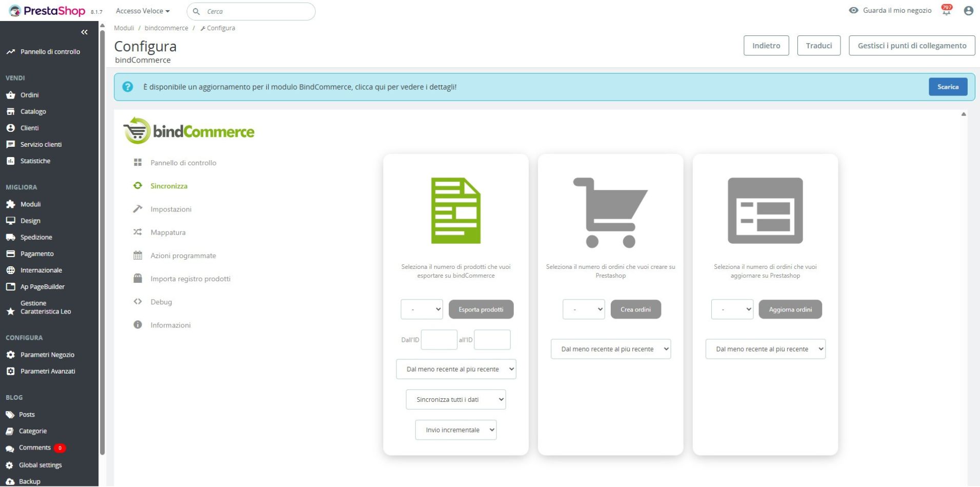This screenshot has height=487, width=980.
Task: Click the bindCommerce logo
Action: (189, 131)
